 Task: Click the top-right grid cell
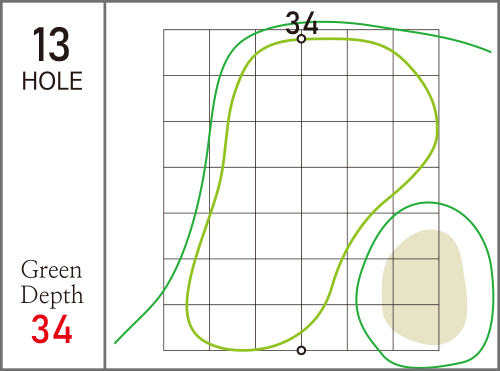click(416, 52)
